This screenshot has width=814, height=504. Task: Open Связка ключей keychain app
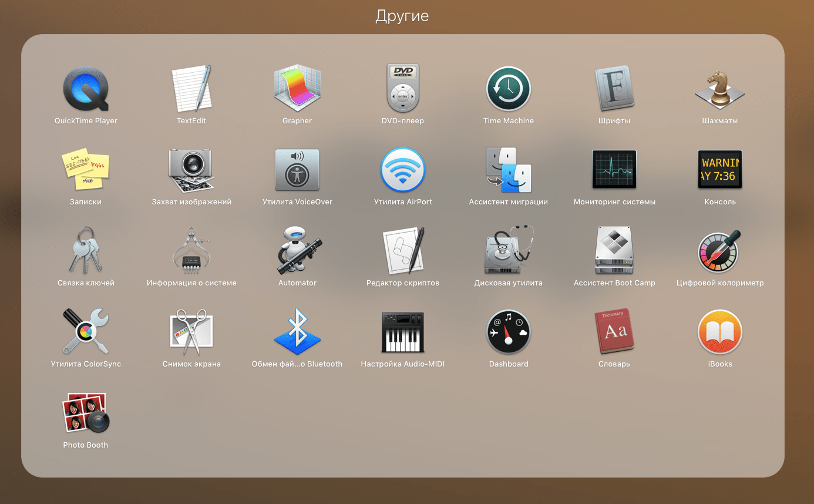click(x=86, y=251)
